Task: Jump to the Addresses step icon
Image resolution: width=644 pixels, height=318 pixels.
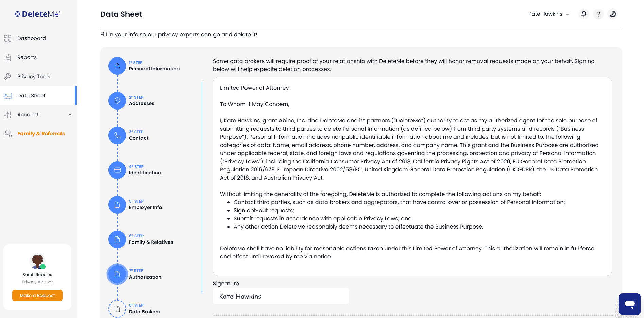Action: [x=117, y=101]
